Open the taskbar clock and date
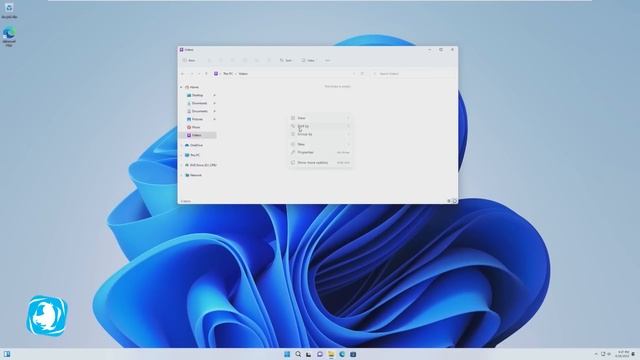Screen dimensions: 640x360 pos(623,354)
